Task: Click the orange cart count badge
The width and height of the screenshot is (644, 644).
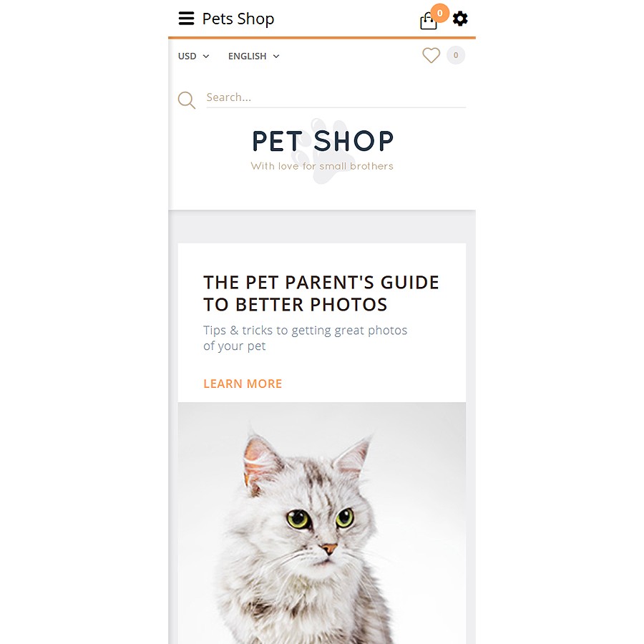Action: [440, 13]
